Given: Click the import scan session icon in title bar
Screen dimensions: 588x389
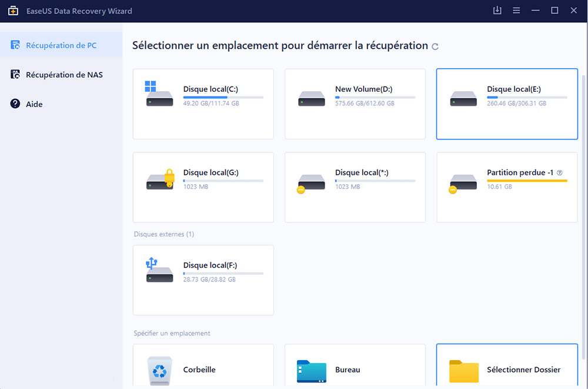Looking at the screenshot, I should pos(497,11).
